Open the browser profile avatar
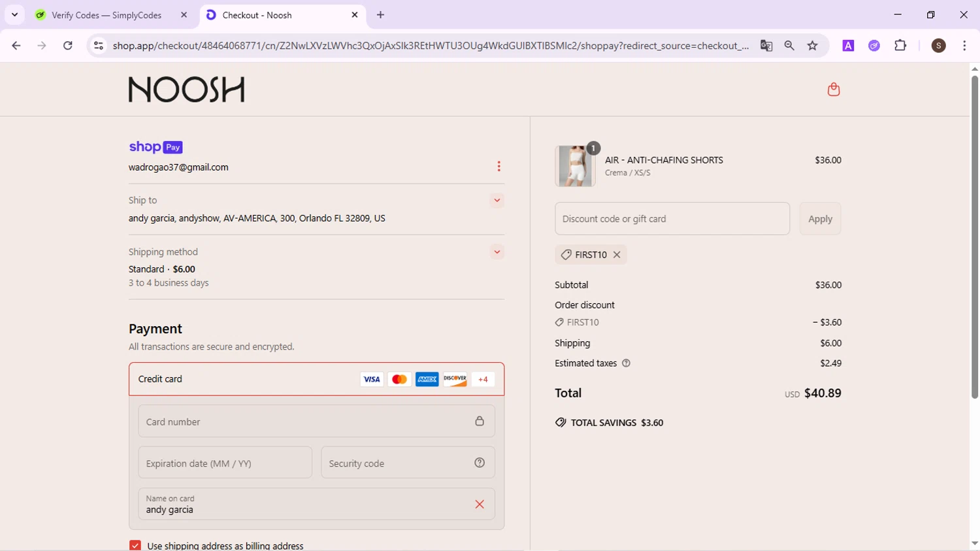Screen dimensions: 980x551 939,46
